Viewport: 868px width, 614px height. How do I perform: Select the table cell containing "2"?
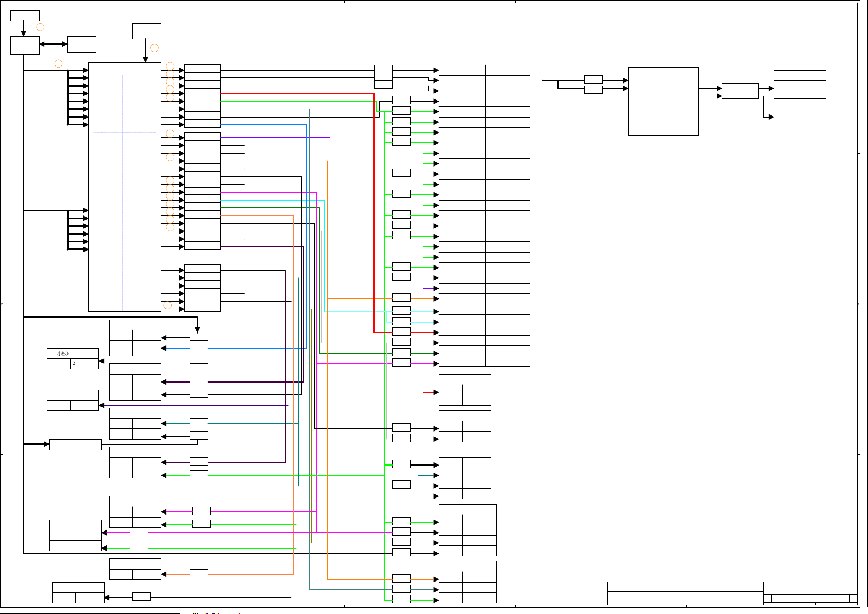click(84, 363)
